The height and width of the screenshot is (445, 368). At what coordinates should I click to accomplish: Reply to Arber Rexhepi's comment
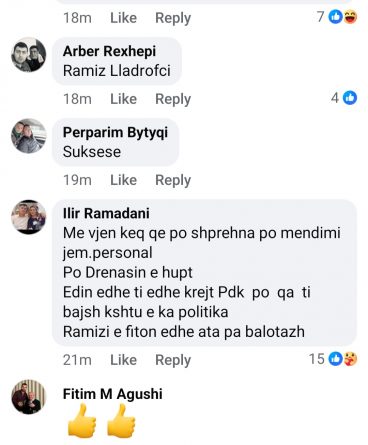[x=173, y=99]
